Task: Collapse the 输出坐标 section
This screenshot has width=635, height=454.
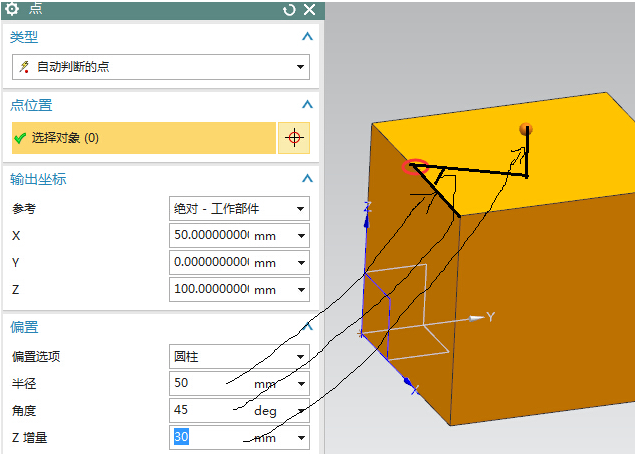Action: click(307, 179)
